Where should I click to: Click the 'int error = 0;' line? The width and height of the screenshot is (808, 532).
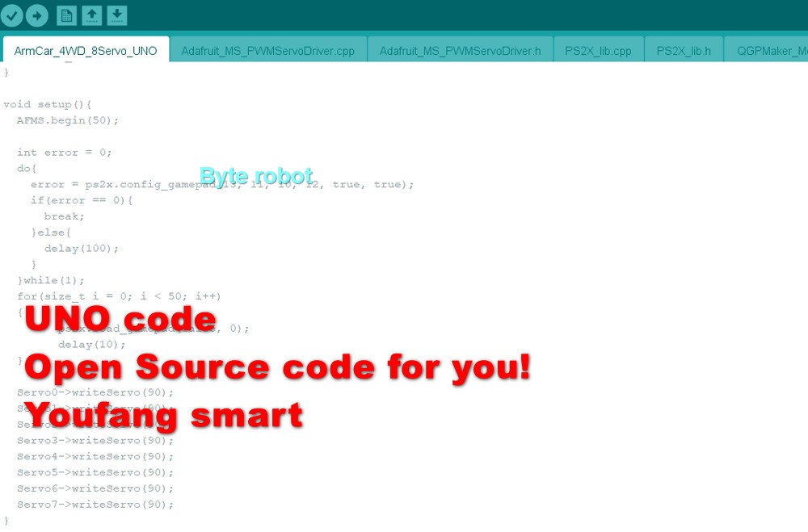coord(65,153)
